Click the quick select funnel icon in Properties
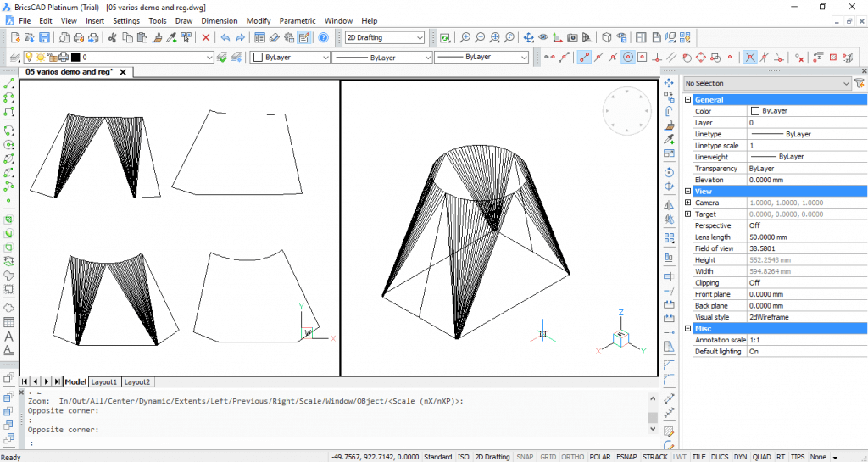The height and width of the screenshot is (462, 868). point(860,83)
